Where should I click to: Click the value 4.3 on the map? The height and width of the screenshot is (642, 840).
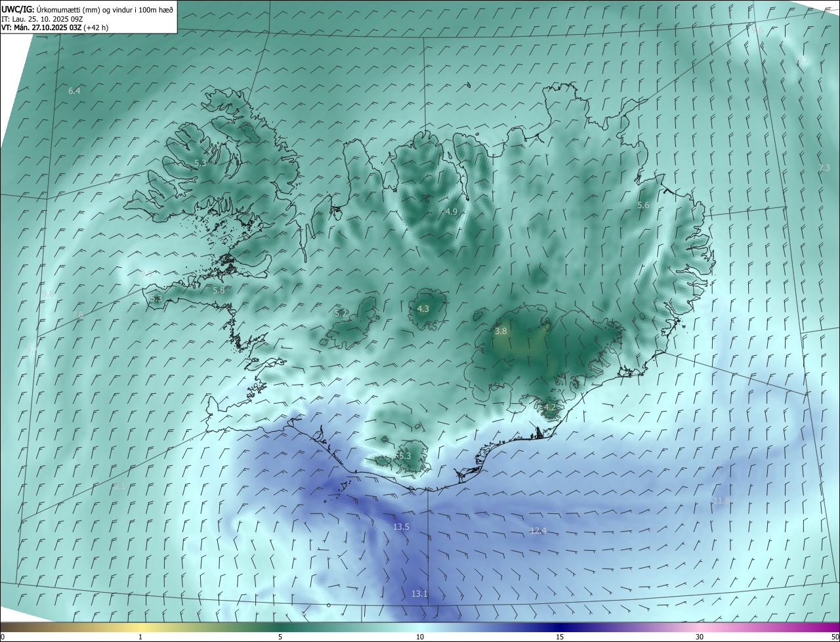(423, 309)
